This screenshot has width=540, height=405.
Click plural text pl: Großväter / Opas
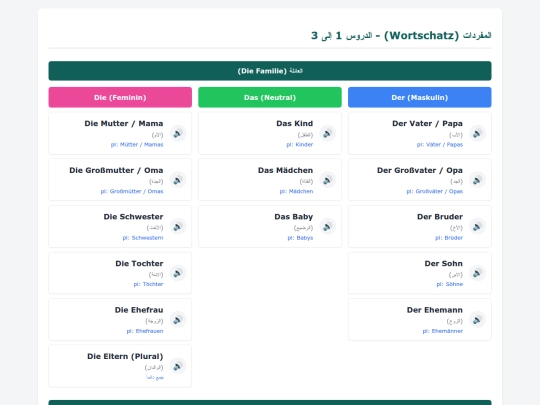[435, 191]
